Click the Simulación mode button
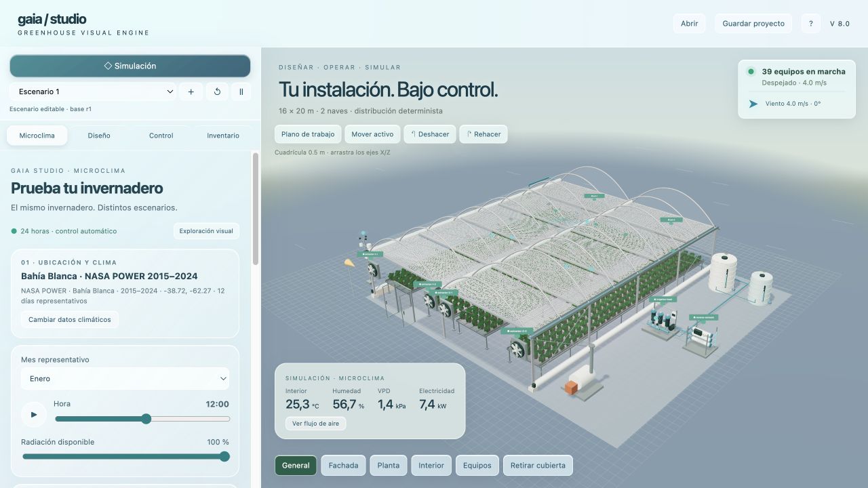The height and width of the screenshot is (488, 868). (130, 66)
